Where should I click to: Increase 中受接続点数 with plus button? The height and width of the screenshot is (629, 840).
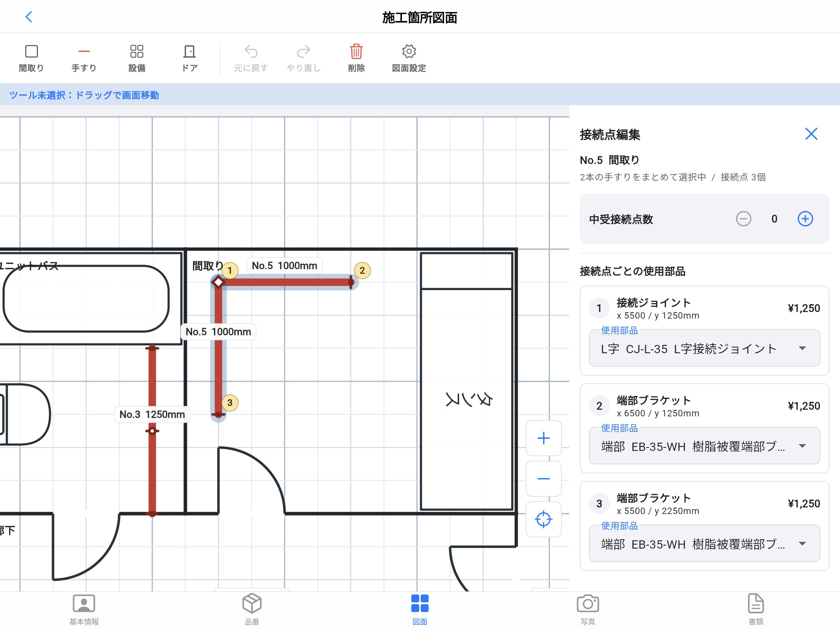click(805, 219)
